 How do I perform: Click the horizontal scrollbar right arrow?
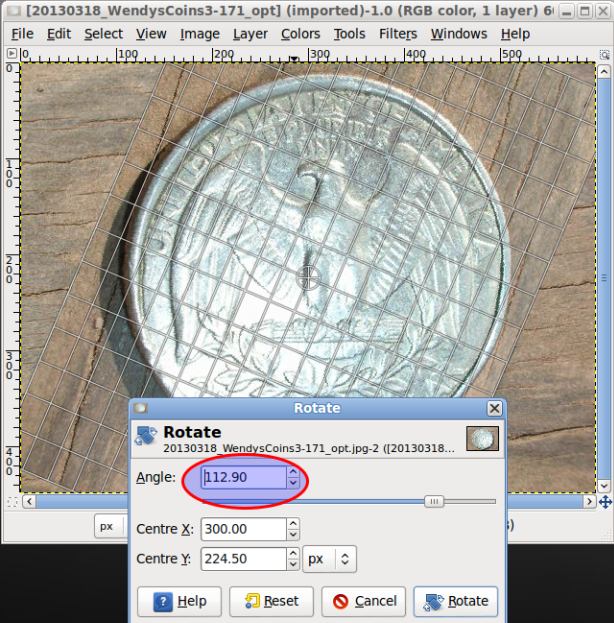click(589, 501)
